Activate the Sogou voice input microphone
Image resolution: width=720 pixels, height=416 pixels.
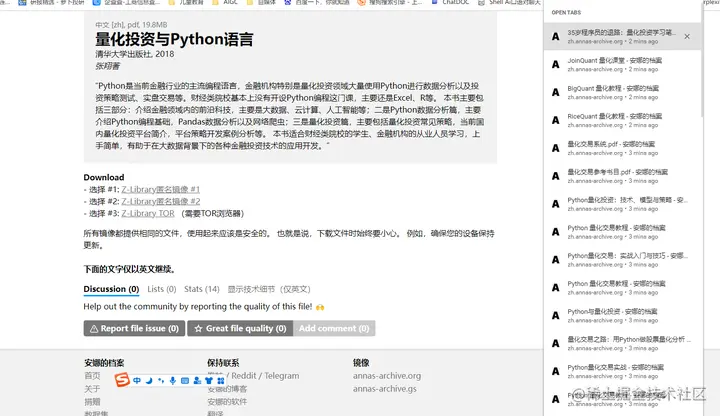tap(173, 381)
